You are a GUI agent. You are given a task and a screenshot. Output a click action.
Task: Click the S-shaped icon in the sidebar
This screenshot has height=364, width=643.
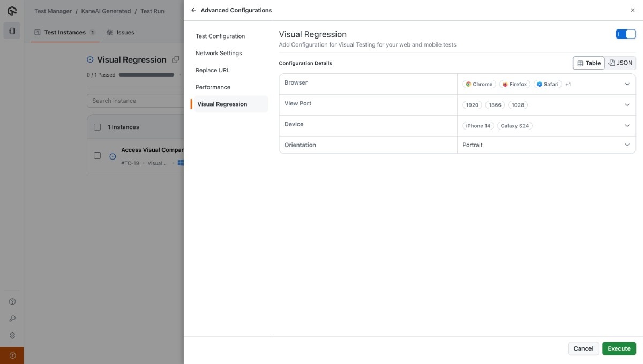[12, 335]
